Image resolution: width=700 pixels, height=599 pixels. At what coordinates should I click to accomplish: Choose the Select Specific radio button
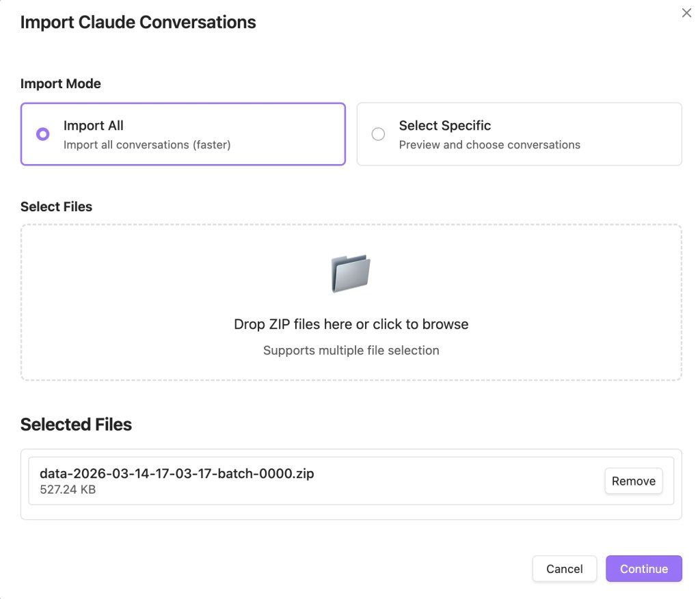(x=378, y=135)
